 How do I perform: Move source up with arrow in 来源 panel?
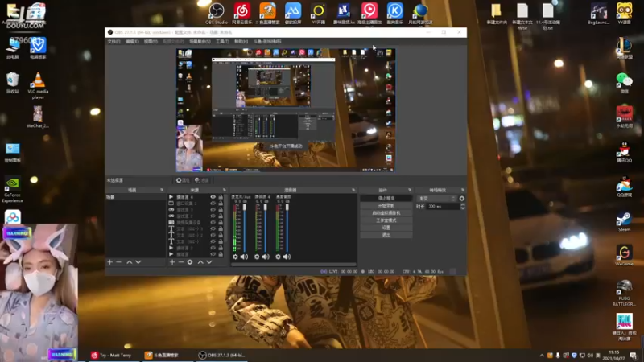[x=200, y=262]
